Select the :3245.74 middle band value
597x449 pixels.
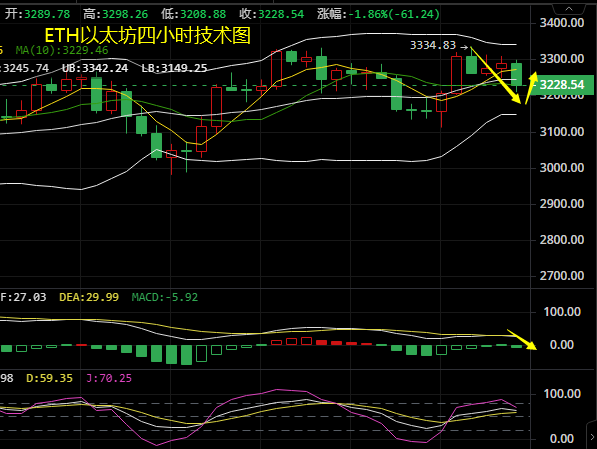24,68
